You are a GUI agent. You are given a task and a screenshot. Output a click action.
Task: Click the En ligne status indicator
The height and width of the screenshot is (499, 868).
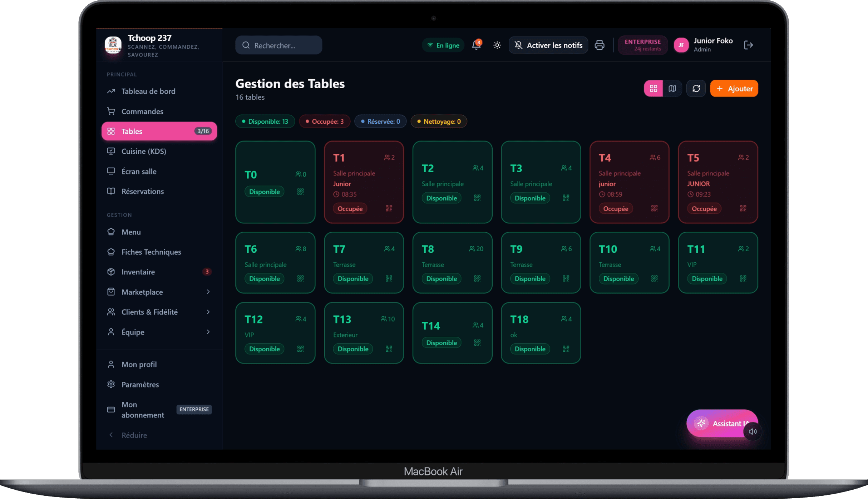[443, 45]
